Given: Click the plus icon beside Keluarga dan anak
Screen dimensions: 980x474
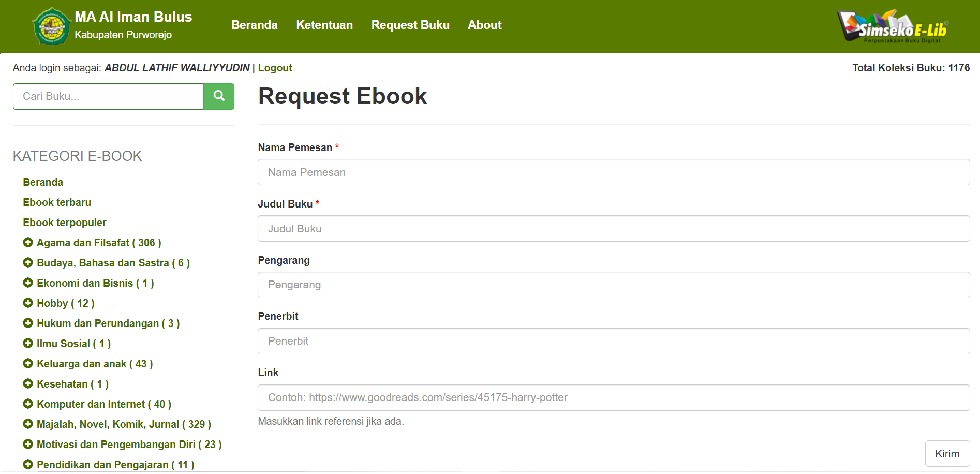Looking at the screenshot, I should 28,363.
